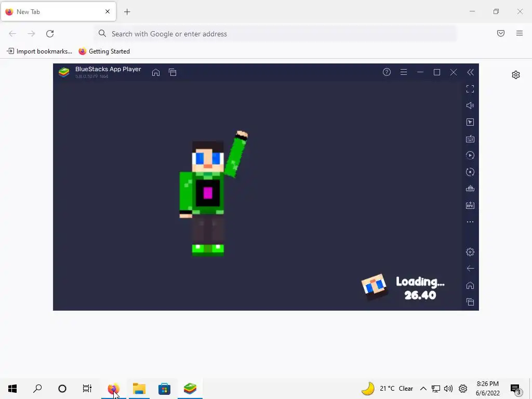Open Pocket save icon in the Firefox toolbar
This screenshot has height=399, width=532.
(501, 33)
